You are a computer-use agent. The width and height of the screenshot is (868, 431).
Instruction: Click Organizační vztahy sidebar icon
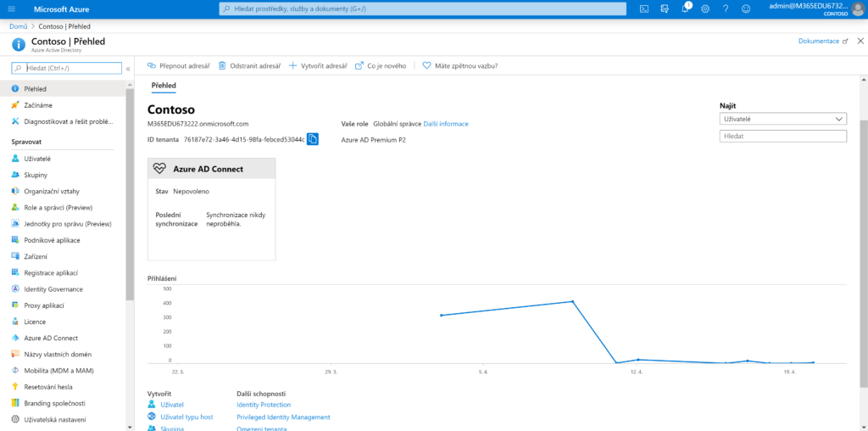tap(15, 191)
